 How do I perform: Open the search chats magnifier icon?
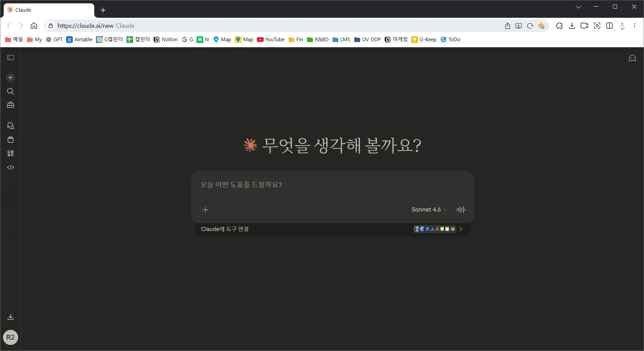tap(10, 92)
